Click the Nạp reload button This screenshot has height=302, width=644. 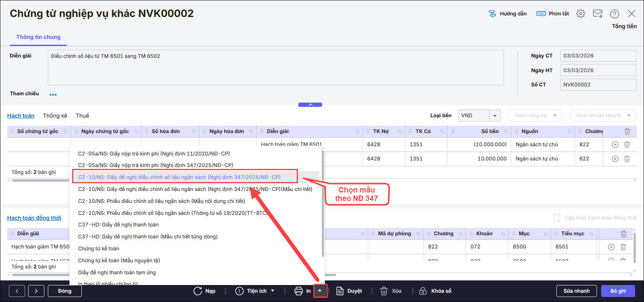pyautogui.click(x=205, y=291)
